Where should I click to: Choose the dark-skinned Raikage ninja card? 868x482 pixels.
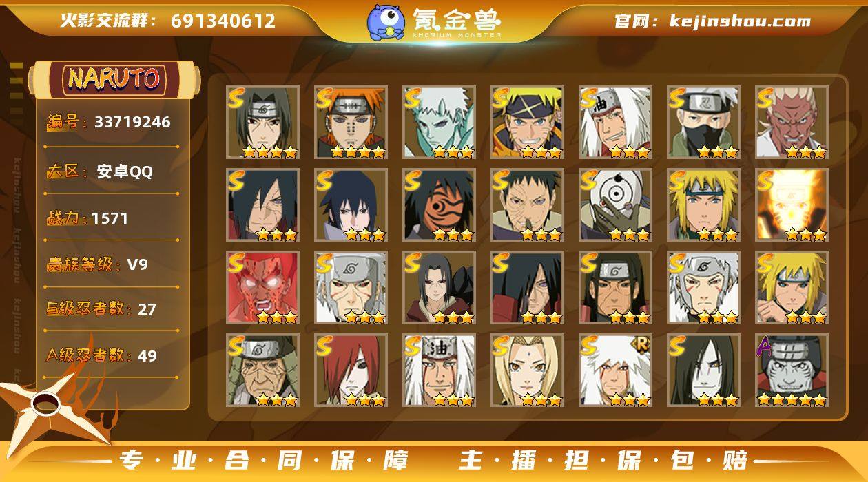792,123
